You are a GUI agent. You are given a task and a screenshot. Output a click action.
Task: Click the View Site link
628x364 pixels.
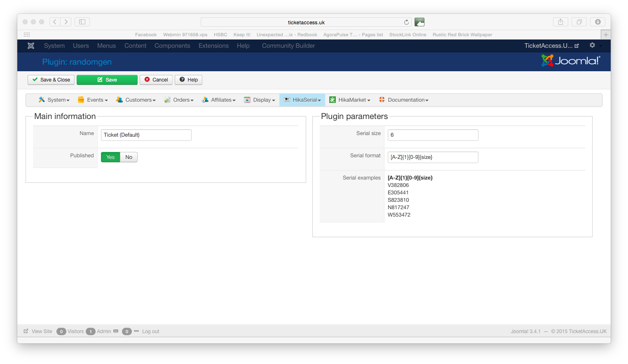[42, 331]
